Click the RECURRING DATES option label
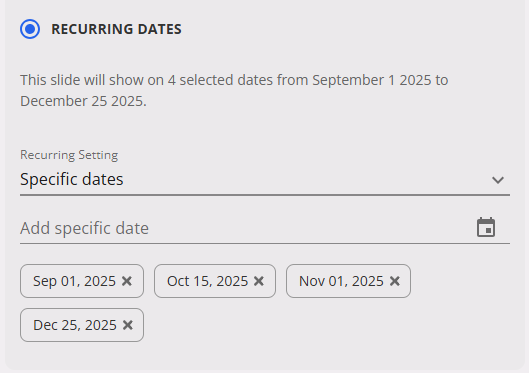 point(116,29)
